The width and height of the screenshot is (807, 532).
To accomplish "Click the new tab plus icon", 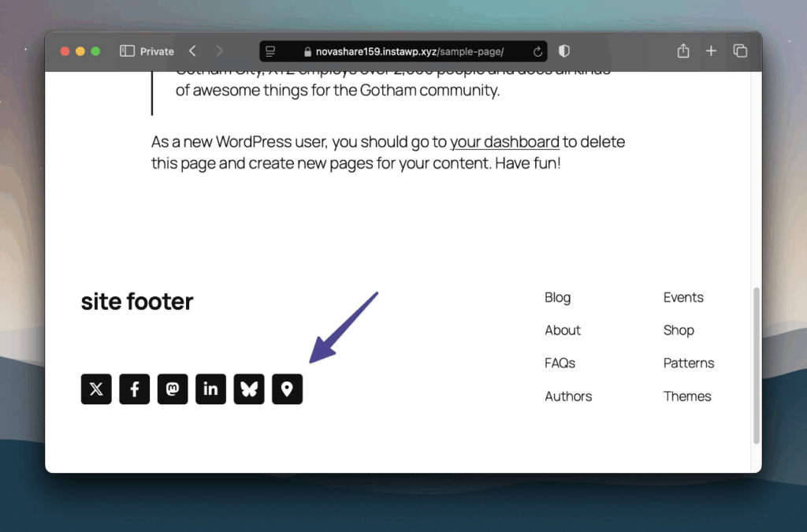I will click(x=711, y=51).
